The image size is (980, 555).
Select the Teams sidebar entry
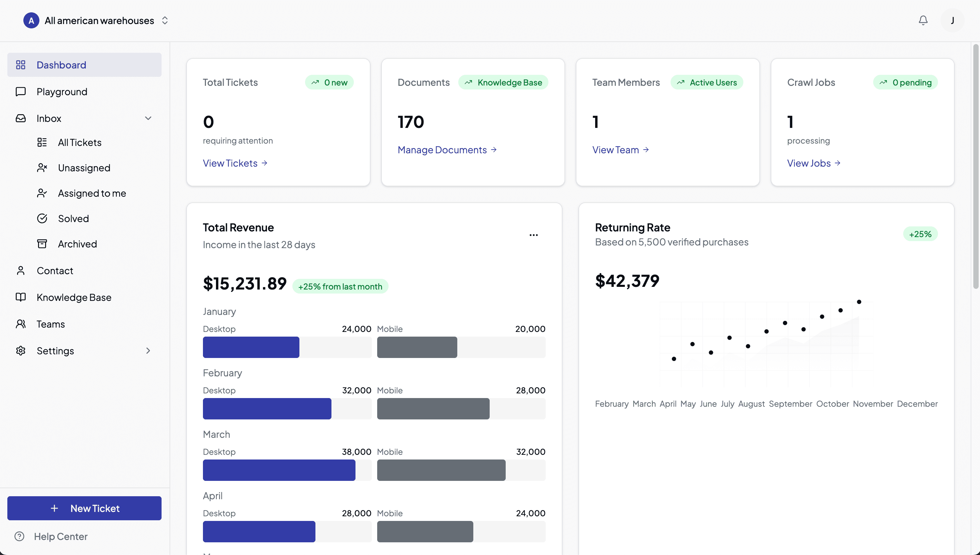point(50,324)
